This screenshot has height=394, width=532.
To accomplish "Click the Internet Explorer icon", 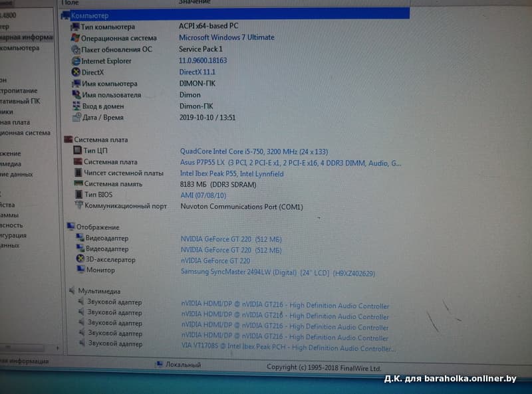I will pyautogui.click(x=76, y=61).
